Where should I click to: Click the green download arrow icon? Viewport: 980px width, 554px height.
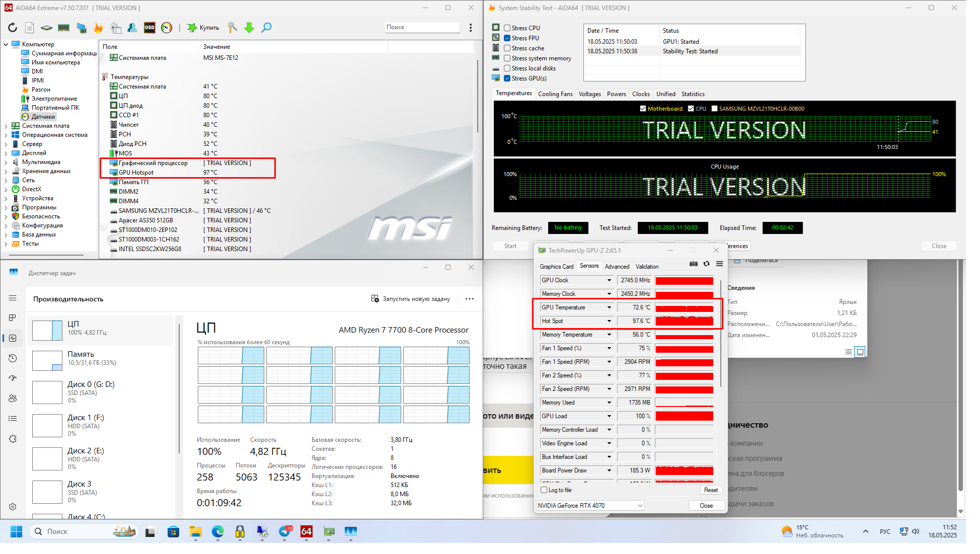(x=249, y=28)
